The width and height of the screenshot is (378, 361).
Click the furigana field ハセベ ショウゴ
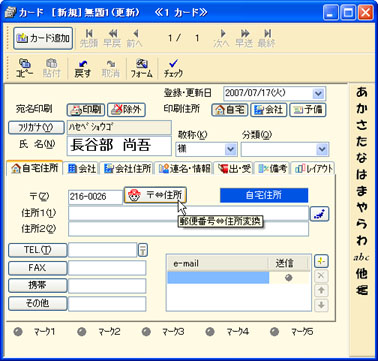pos(119,127)
